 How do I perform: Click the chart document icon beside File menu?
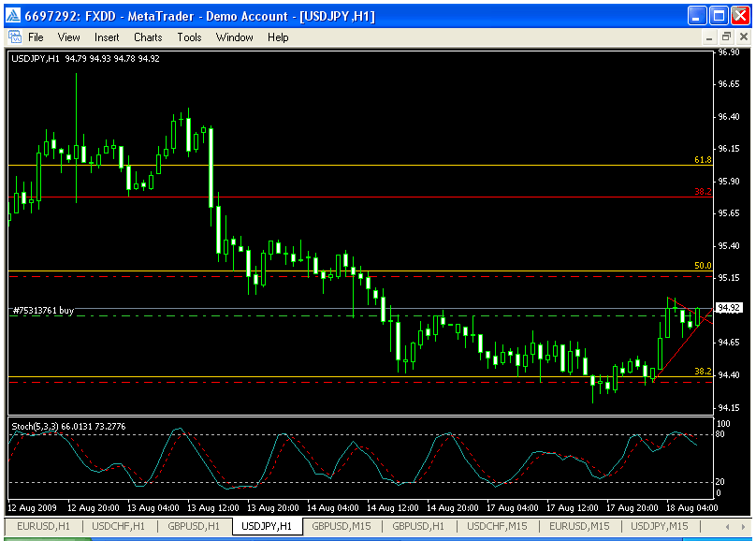click(15, 37)
